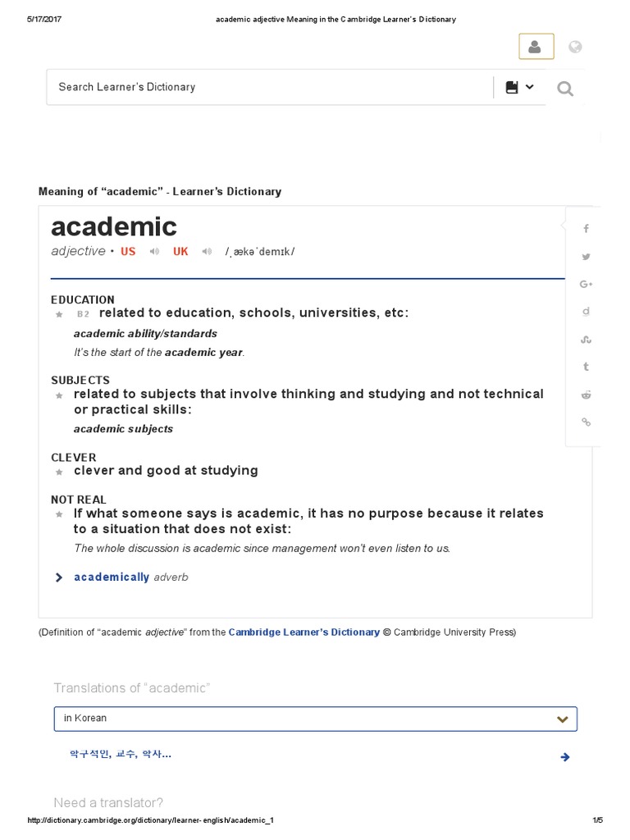Share the definition on Tumblr
Screen dimensions: 630x840
click(586, 367)
